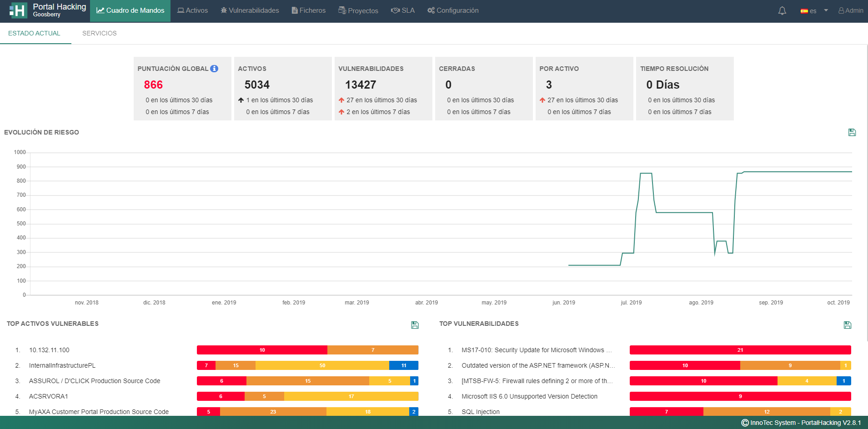The width and height of the screenshot is (868, 429).
Task: Open the SQL Injection vulnerability
Action: pos(481,412)
